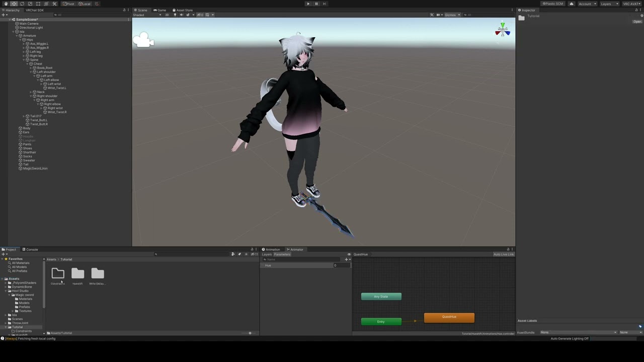Toggle scene effects icon
This screenshot has width=644, height=362.
188,15
